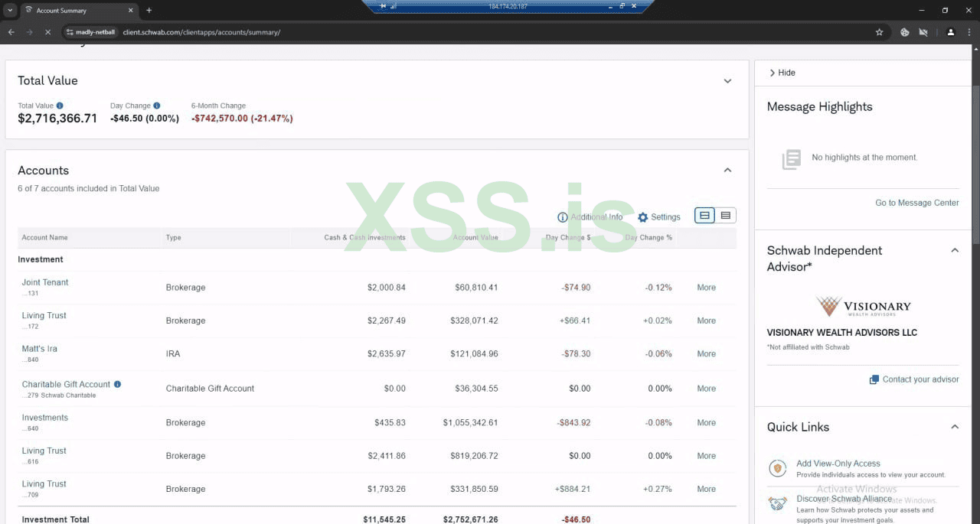The image size is (980, 524).
Task: Click the Visionary Wealth Advisors logo
Action: click(863, 307)
